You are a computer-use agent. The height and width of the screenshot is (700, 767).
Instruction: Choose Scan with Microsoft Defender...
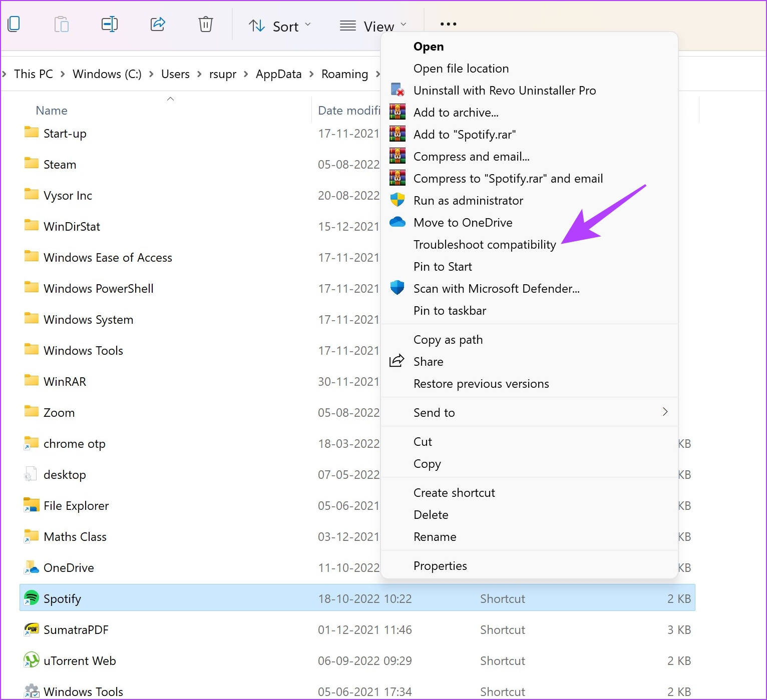coord(529,289)
